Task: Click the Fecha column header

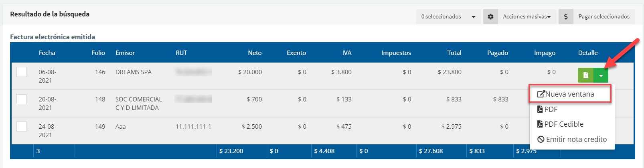Action: (x=47, y=53)
